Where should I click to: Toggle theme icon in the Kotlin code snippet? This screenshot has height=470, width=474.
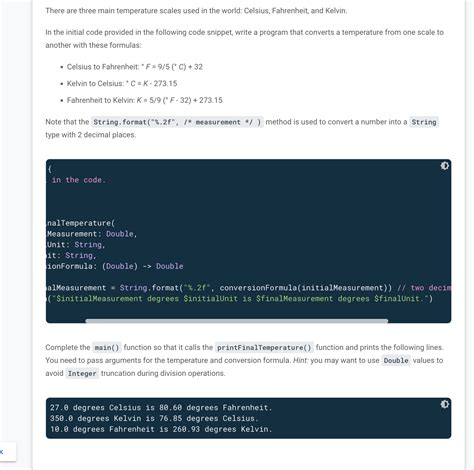[x=444, y=166]
